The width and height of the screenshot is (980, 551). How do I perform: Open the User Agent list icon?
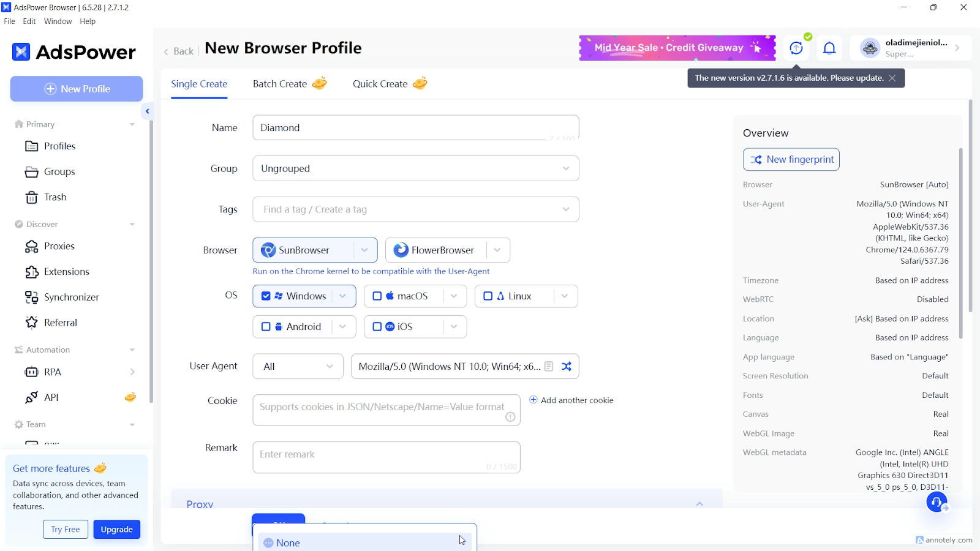[549, 366]
